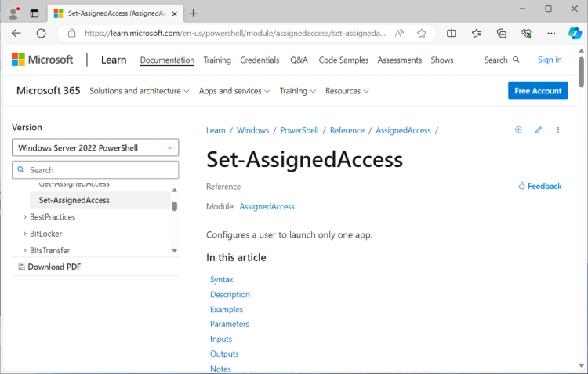Open the Microsoft 365 product link
This screenshot has height=374, width=588.
[x=49, y=91]
